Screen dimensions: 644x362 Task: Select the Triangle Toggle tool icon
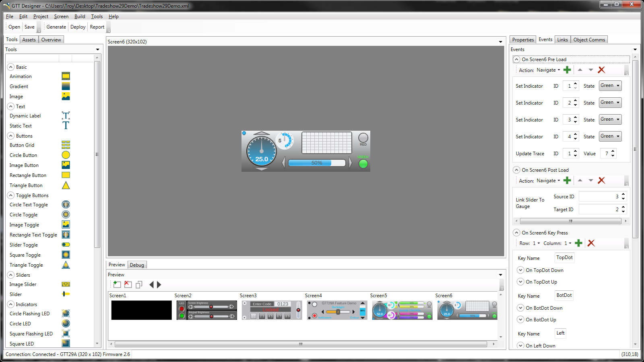pos(66,265)
